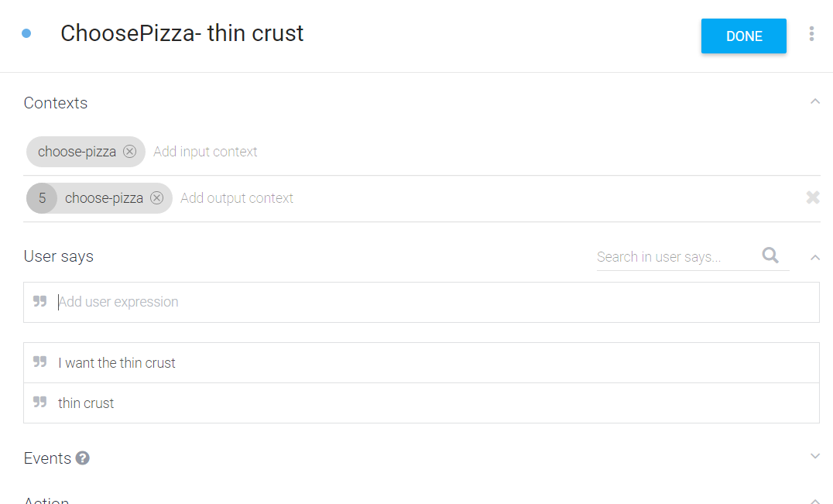Click the search magnifier in User says

(x=770, y=255)
